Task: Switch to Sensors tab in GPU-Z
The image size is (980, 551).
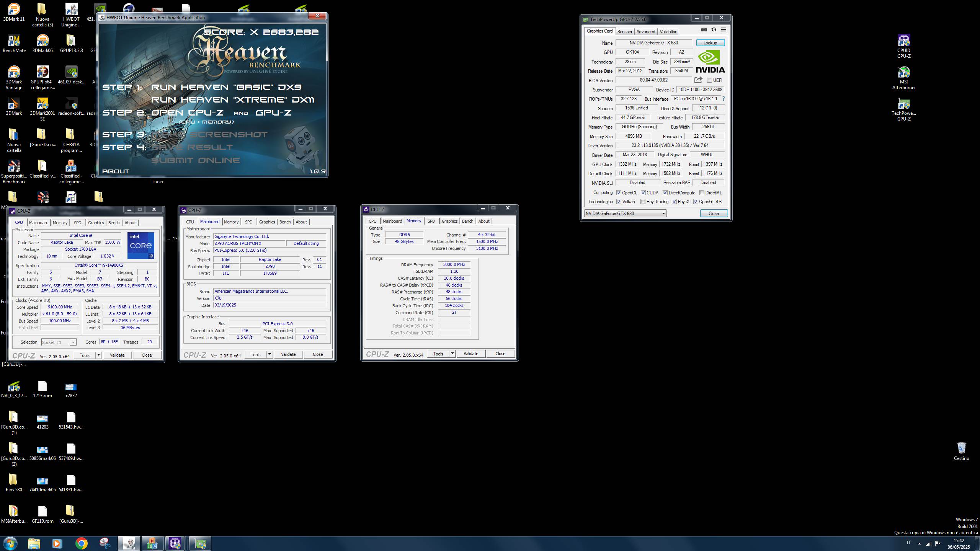Action: pos(624,31)
